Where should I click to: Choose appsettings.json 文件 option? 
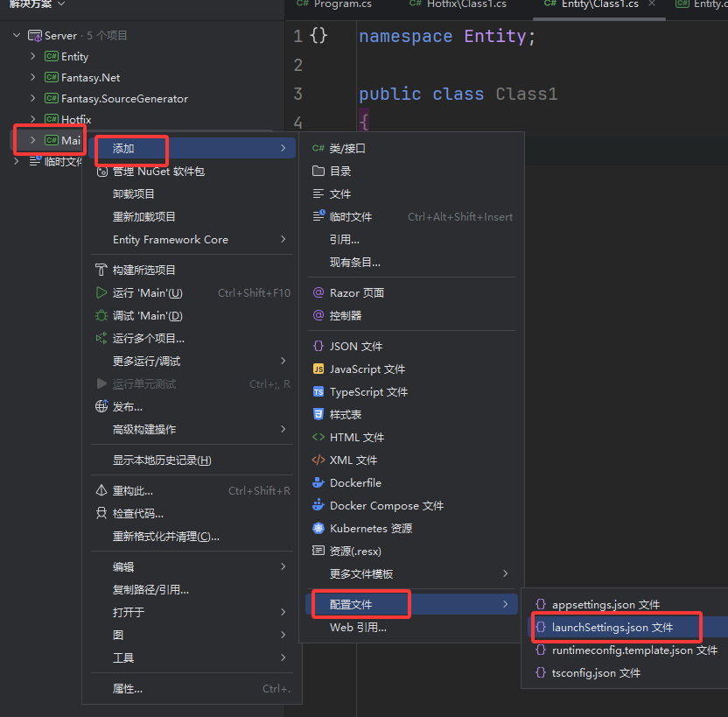pyautogui.click(x=627, y=605)
